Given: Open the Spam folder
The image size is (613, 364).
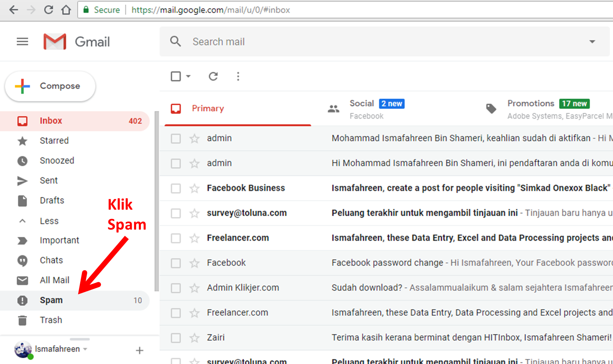Looking at the screenshot, I should coord(51,300).
